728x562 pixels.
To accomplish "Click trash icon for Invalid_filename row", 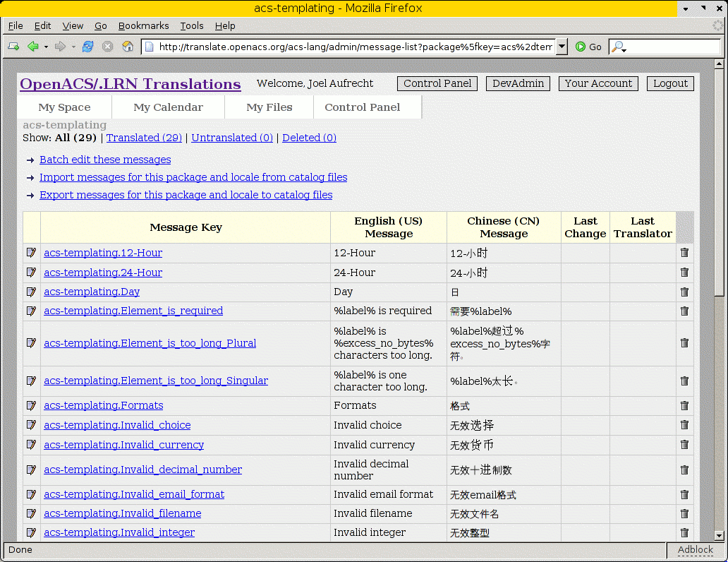I will (684, 513).
